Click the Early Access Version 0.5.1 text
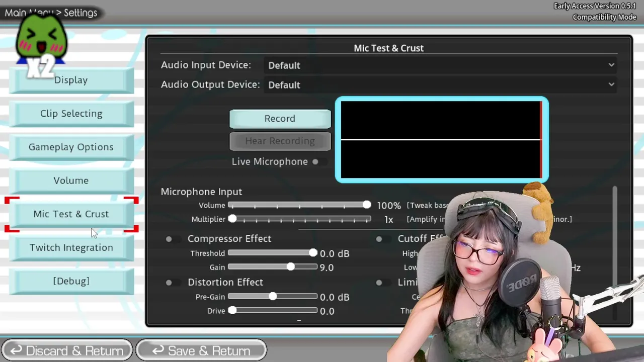The height and width of the screenshot is (362, 644). (x=595, y=6)
